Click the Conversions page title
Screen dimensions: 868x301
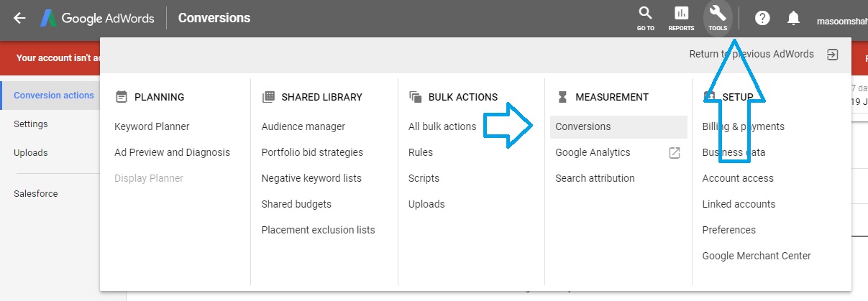(x=214, y=18)
